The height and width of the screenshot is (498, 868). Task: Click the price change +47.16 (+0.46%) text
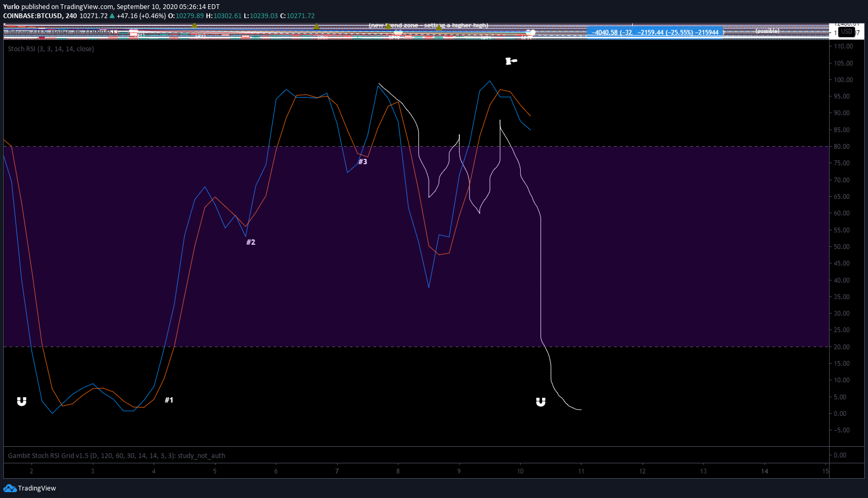(x=141, y=15)
